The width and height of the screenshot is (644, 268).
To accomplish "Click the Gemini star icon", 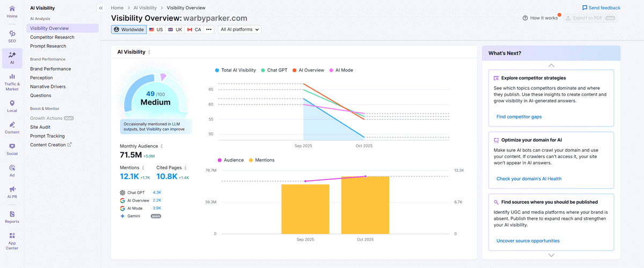I will 123,216.
